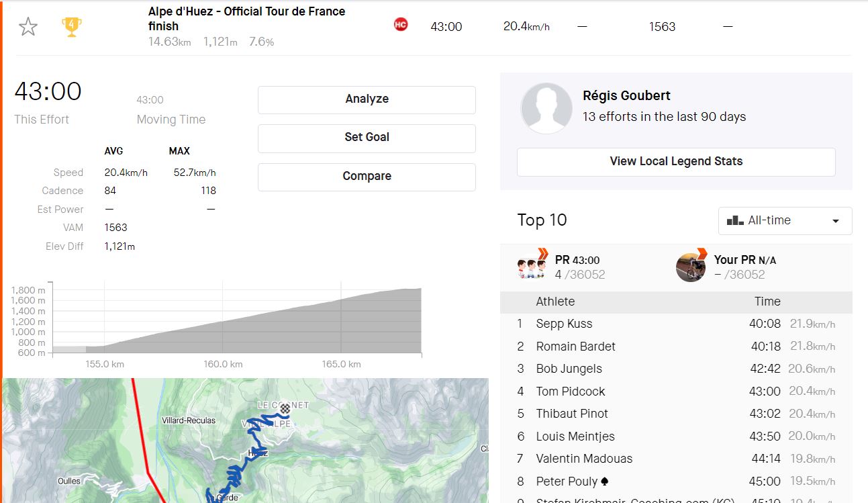
Task: Open Bob Jungels leaderboard entry
Action: coord(569,369)
